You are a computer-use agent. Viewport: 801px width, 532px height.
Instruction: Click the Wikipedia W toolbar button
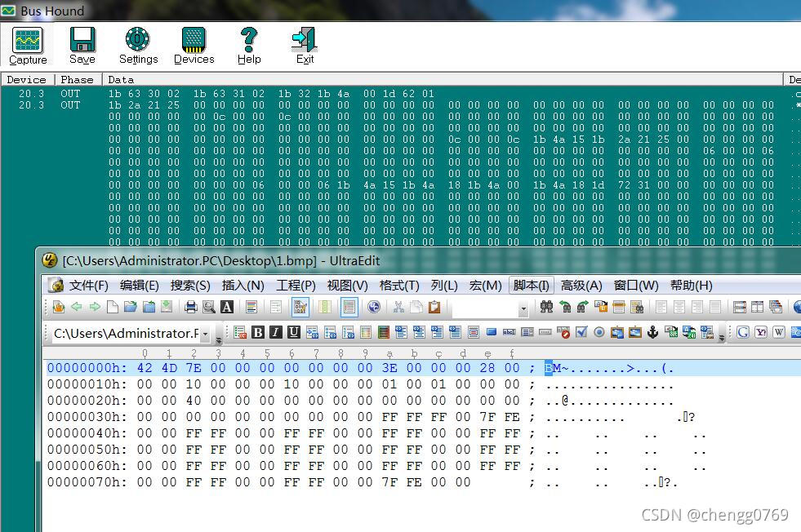(x=779, y=332)
